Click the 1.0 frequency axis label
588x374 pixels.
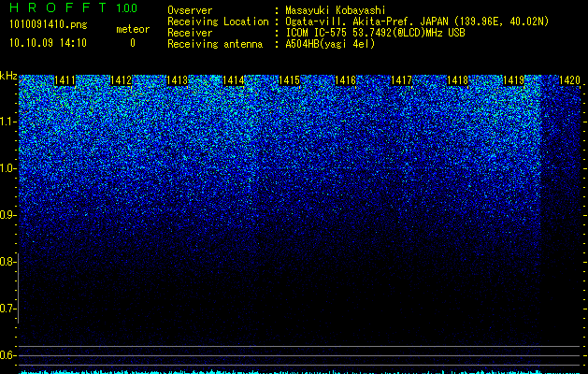pos(8,168)
